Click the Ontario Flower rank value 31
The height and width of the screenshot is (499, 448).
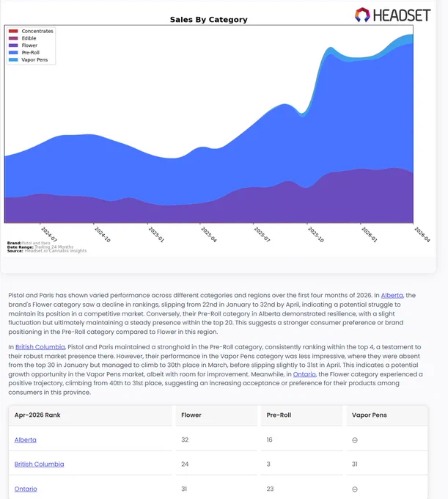point(184,489)
